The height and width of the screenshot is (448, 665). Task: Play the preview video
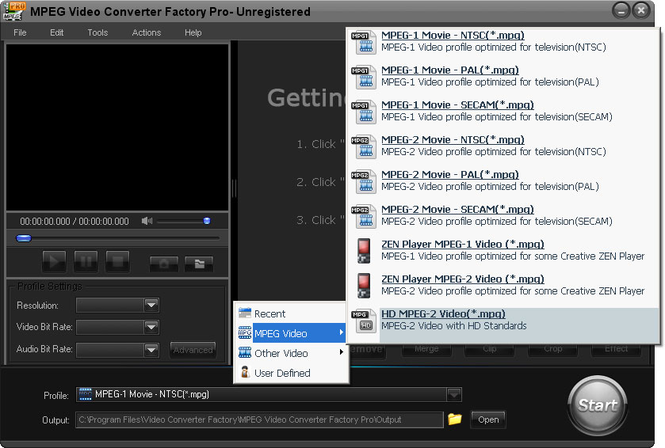[54, 261]
